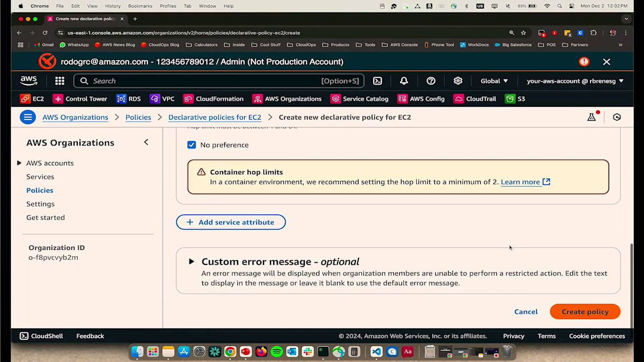Open Visual Studio Code from the Dock
Viewport: 644px width, 362px height.
[x=376, y=352]
